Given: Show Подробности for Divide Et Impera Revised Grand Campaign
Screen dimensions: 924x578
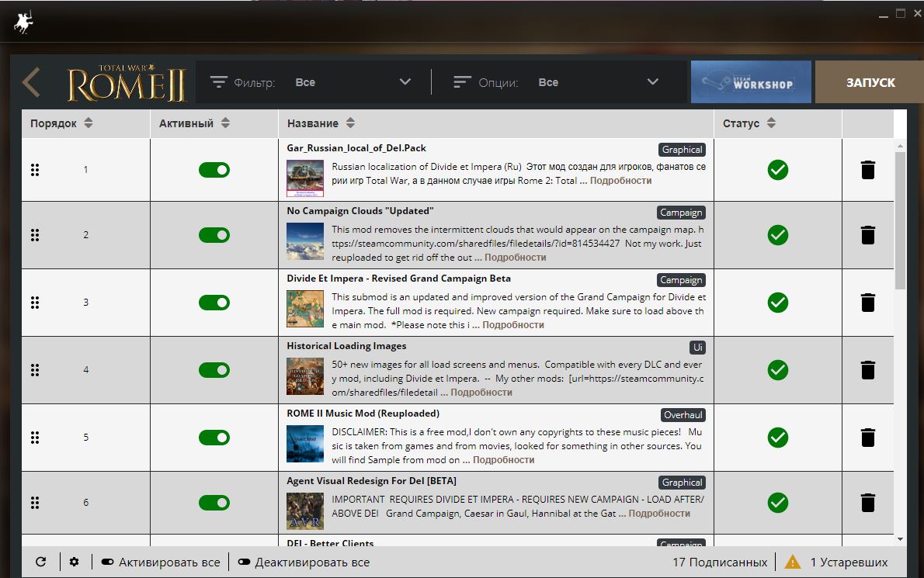Looking at the screenshot, I should pos(513,325).
